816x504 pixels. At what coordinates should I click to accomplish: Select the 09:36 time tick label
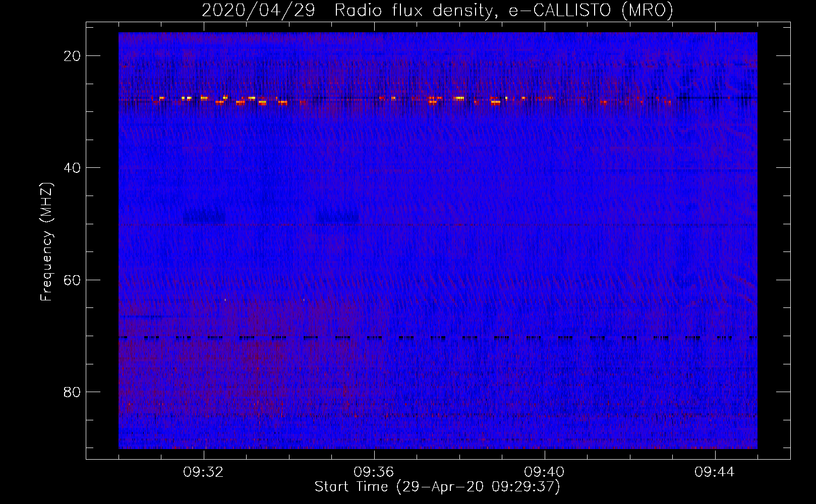pyautogui.click(x=374, y=472)
